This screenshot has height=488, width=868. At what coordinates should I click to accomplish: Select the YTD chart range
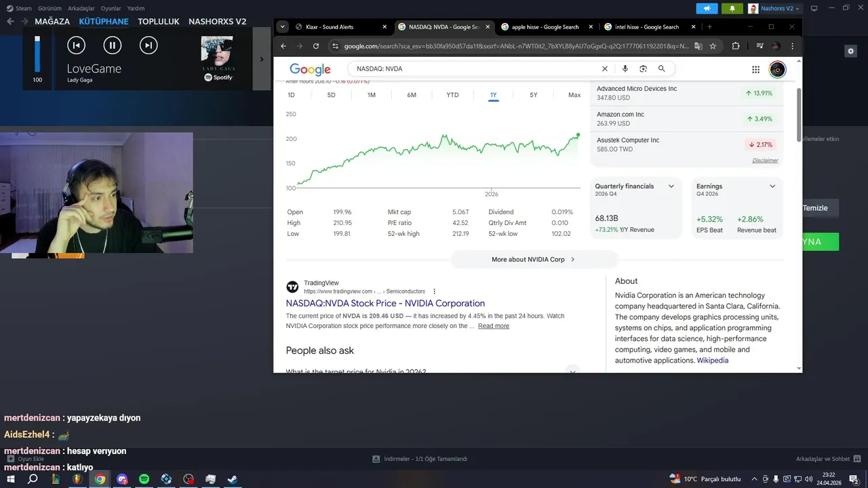[452, 95]
